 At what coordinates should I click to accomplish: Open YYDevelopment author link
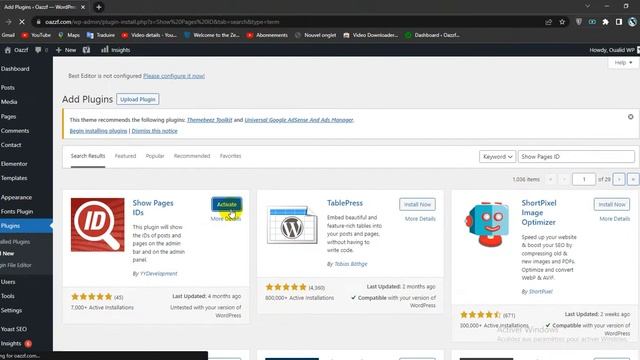click(x=158, y=273)
